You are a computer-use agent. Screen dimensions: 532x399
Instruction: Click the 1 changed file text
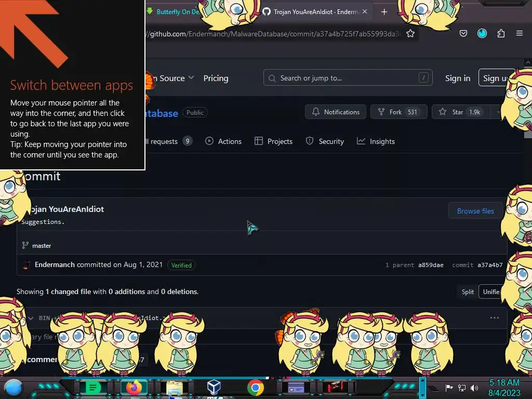(68, 292)
